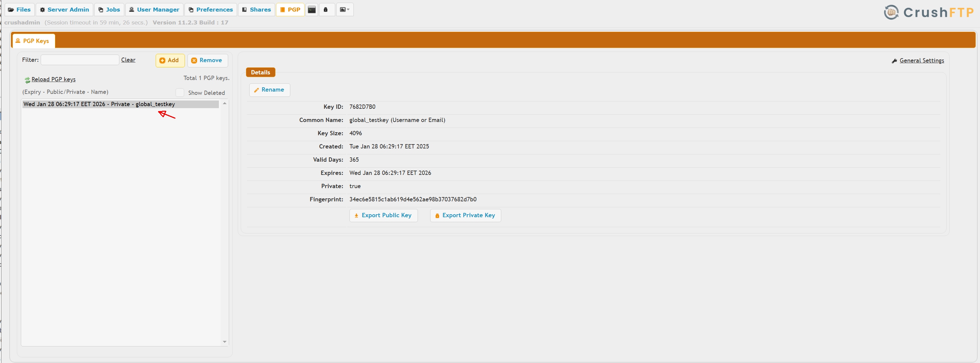Select the global_testkey list entry
This screenshot has width=980, height=363.
click(120, 104)
